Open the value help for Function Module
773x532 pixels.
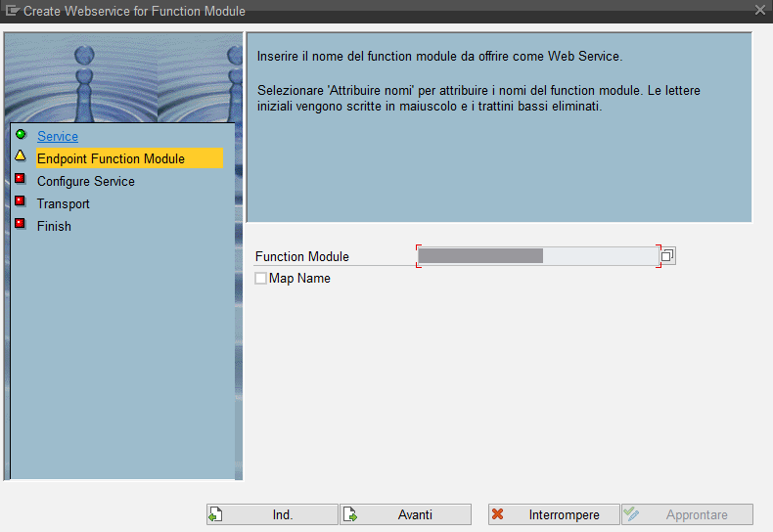(x=667, y=255)
